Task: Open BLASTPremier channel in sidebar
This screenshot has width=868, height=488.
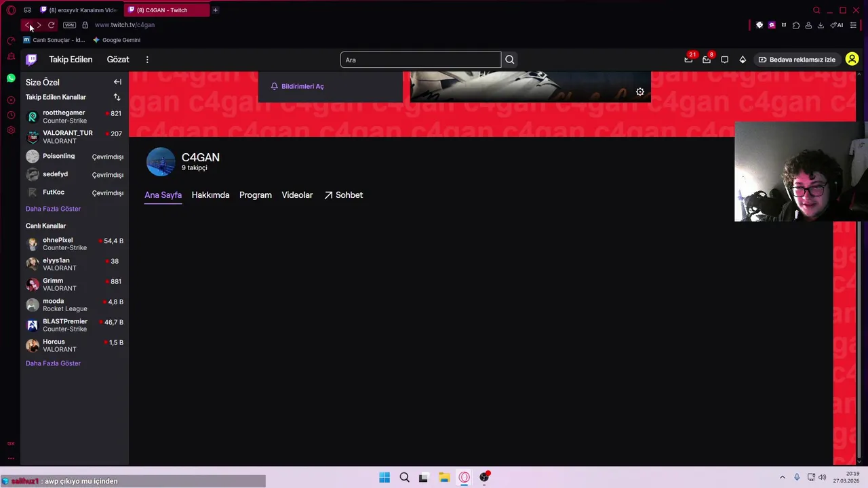Action: click(x=75, y=325)
